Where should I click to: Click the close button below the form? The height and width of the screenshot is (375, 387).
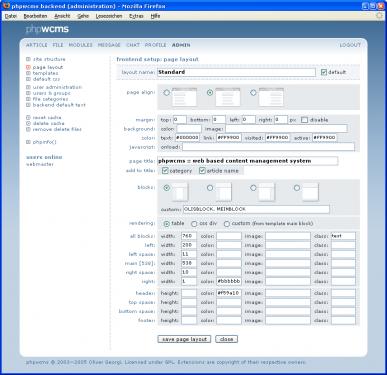[227, 339]
